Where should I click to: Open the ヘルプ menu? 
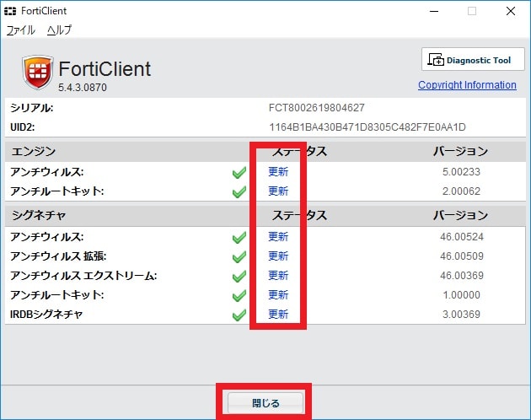59,30
